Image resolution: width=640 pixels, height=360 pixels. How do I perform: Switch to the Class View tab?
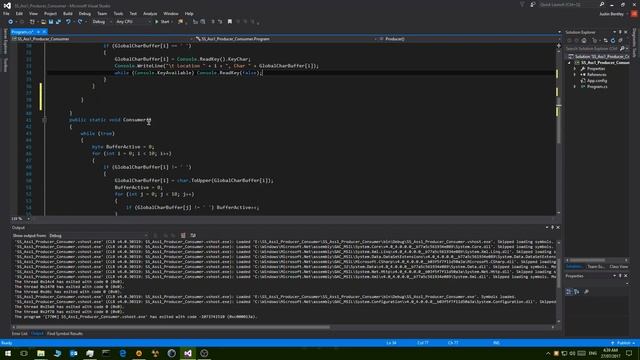618,267
